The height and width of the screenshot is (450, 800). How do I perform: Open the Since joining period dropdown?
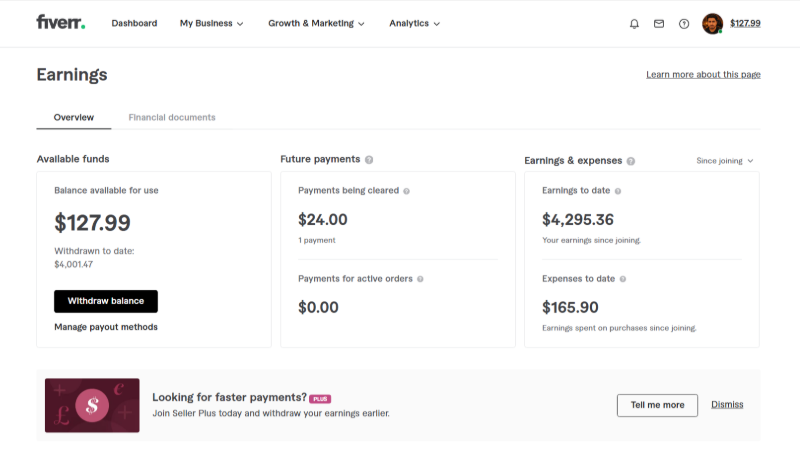pos(724,161)
